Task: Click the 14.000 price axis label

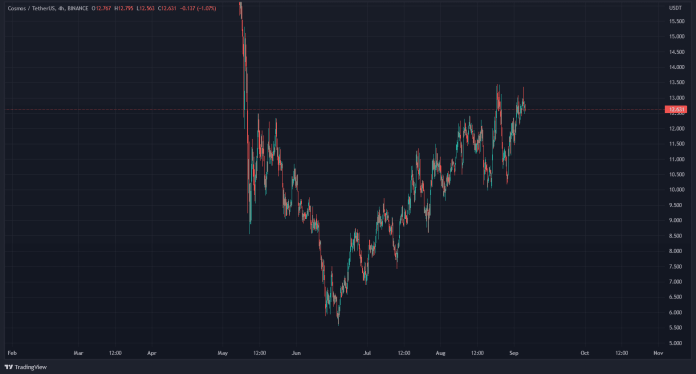Action: click(676, 67)
